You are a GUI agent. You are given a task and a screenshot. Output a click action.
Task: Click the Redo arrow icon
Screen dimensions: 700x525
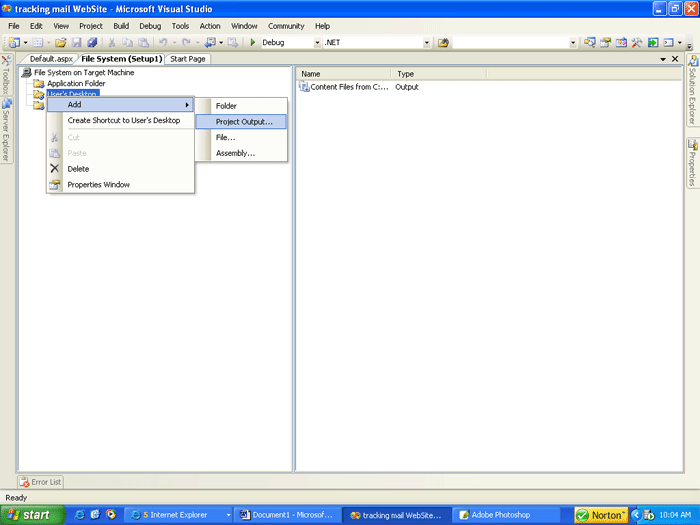click(x=186, y=42)
